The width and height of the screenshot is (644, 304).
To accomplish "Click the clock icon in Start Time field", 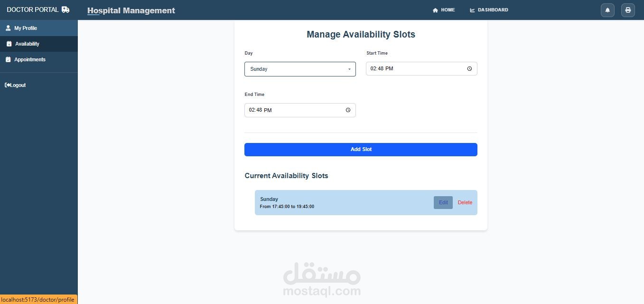I will [x=469, y=69].
